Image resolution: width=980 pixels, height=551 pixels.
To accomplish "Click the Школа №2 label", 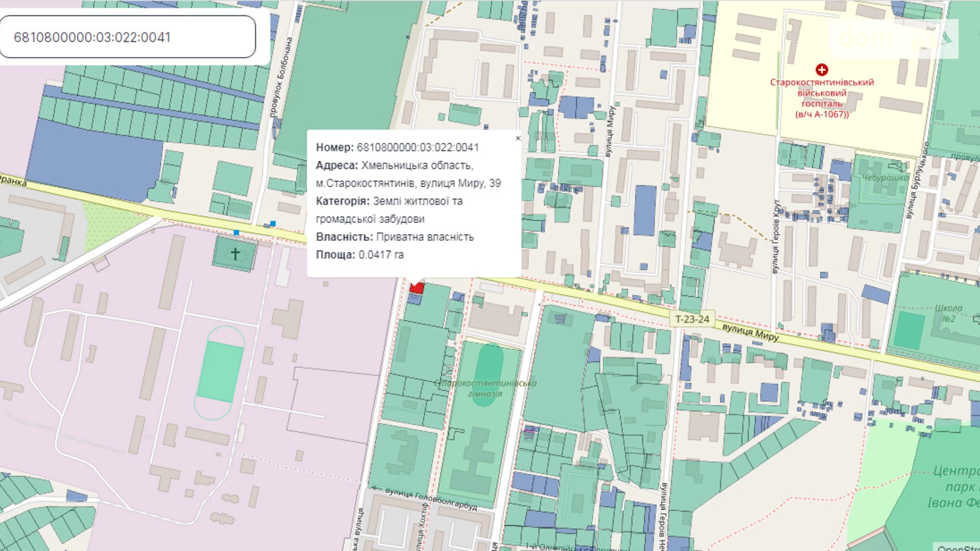I will pos(948,313).
